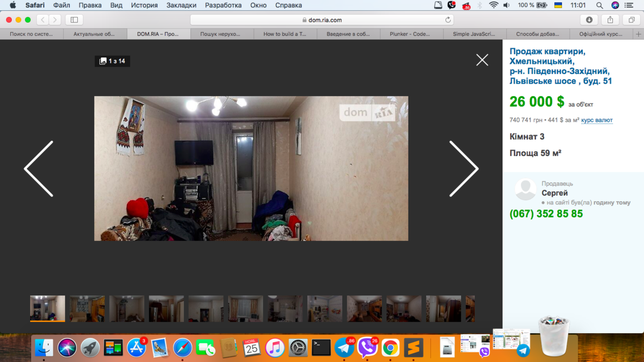The width and height of the screenshot is (644, 362).
Task: Go to next photo with right arrow
Action: pos(463,169)
